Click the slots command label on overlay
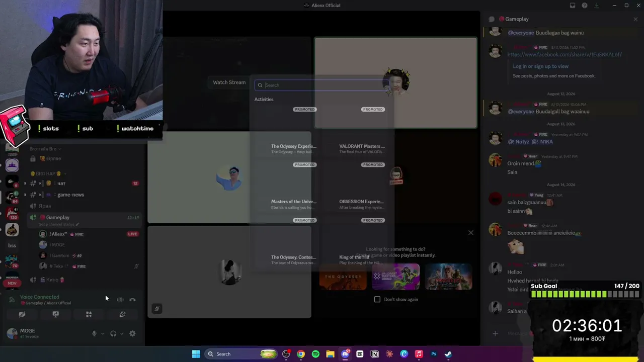 48,129
